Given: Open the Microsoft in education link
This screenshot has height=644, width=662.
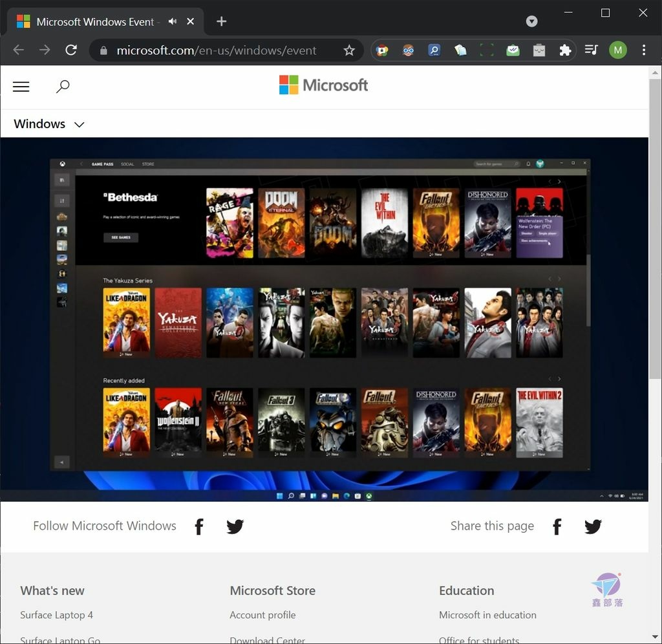Looking at the screenshot, I should [x=487, y=615].
